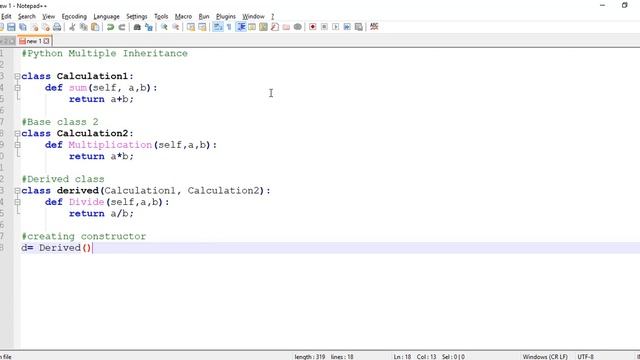The height and width of the screenshot is (360, 640).
Task: Cut selection with the scissors icon
Action: [72, 27]
